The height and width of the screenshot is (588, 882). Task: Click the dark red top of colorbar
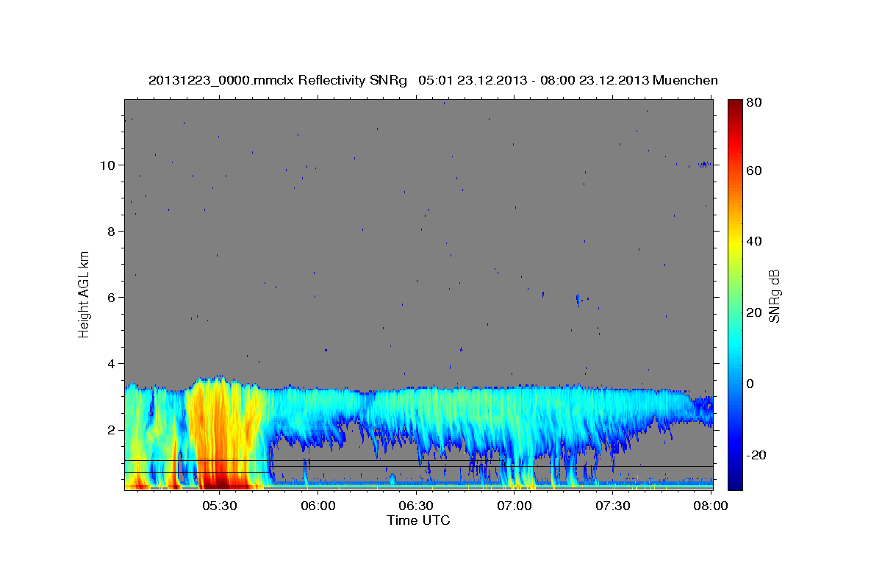pyautogui.click(x=734, y=105)
